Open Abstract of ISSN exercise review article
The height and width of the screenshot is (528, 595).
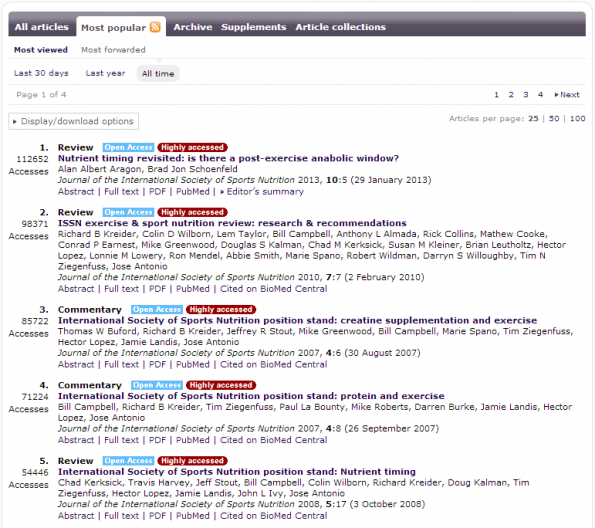pyautogui.click(x=76, y=289)
